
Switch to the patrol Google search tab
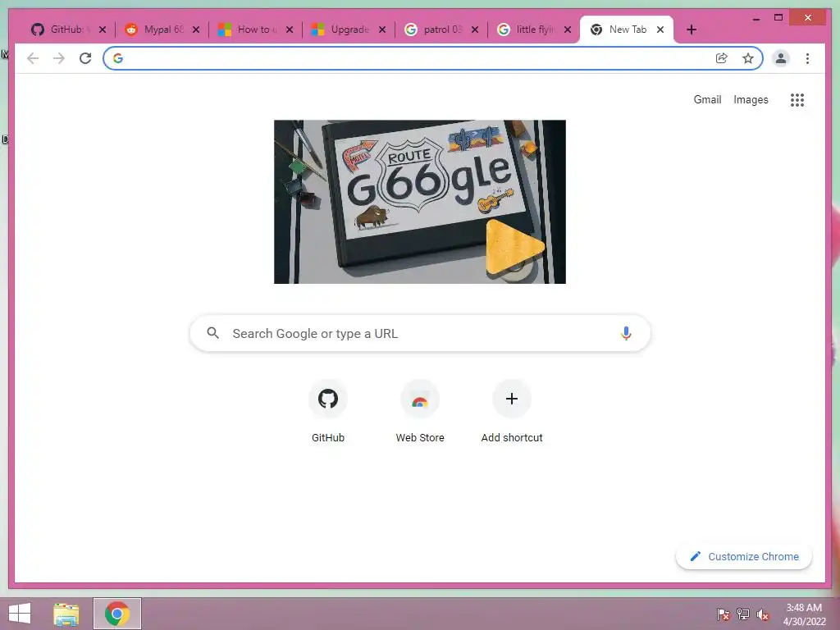[x=440, y=30]
